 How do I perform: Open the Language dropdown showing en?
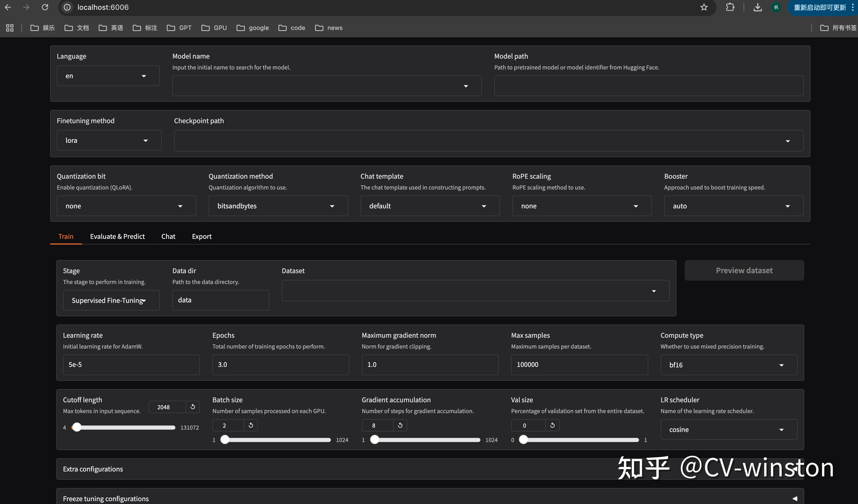pos(108,76)
